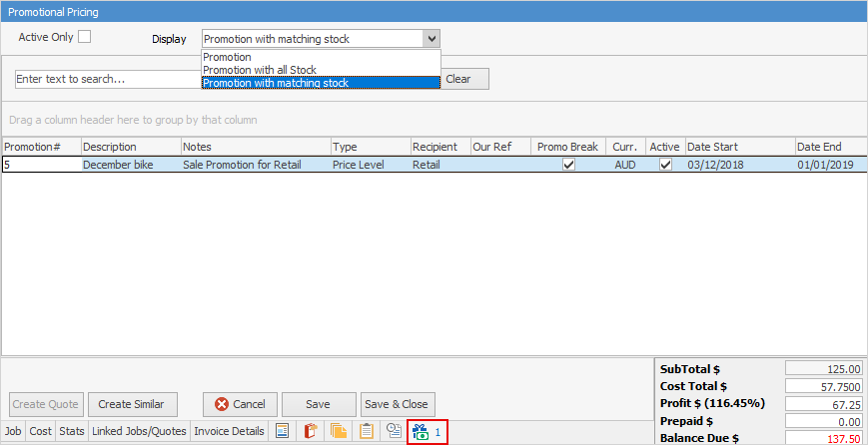Viewport: 868px width, 445px height.
Task: Switch to the Job tab
Action: pyautogui.click(x=13, y=431)
